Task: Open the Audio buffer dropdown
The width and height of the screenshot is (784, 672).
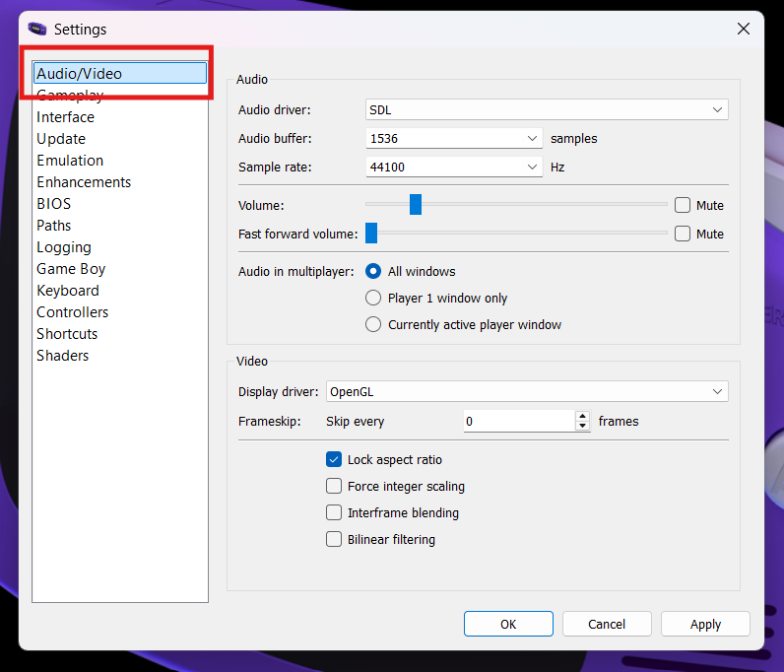Action: click(x=454, y=138)
